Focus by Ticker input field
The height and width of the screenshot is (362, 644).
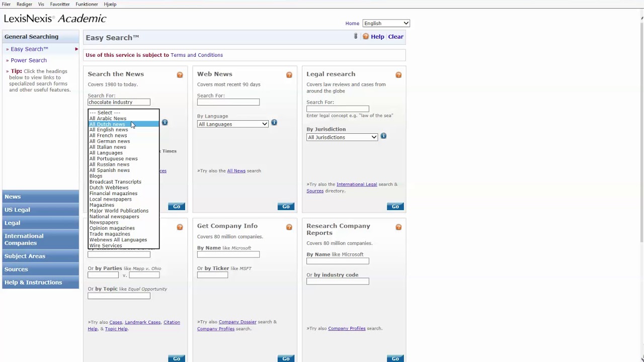point(212,275)
